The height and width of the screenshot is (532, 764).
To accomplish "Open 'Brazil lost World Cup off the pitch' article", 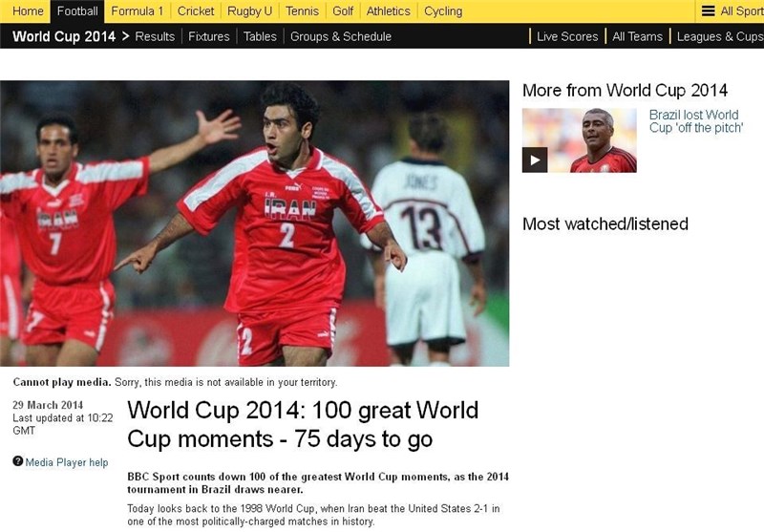I will coord(695,121).
